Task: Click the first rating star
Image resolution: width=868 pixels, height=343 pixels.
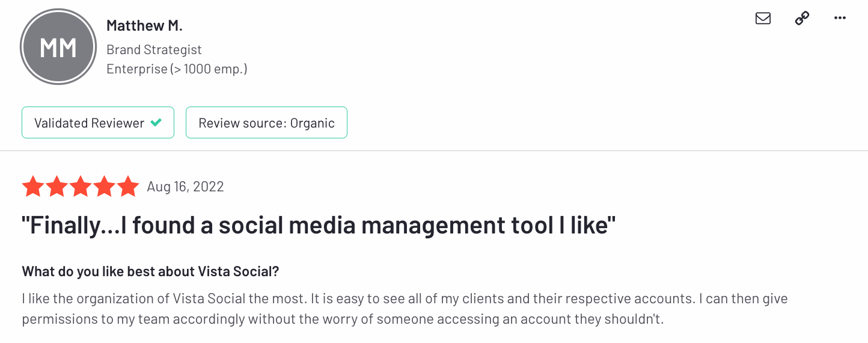Action: [33, 187]
